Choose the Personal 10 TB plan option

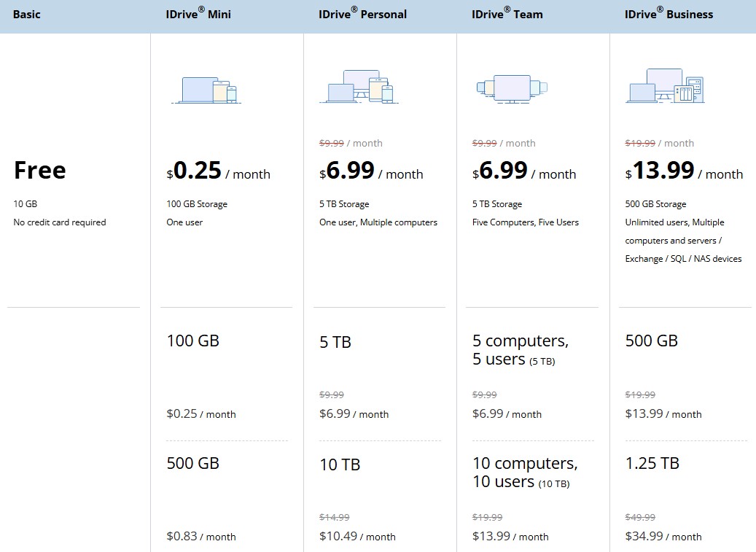click(x=340, y=464)
